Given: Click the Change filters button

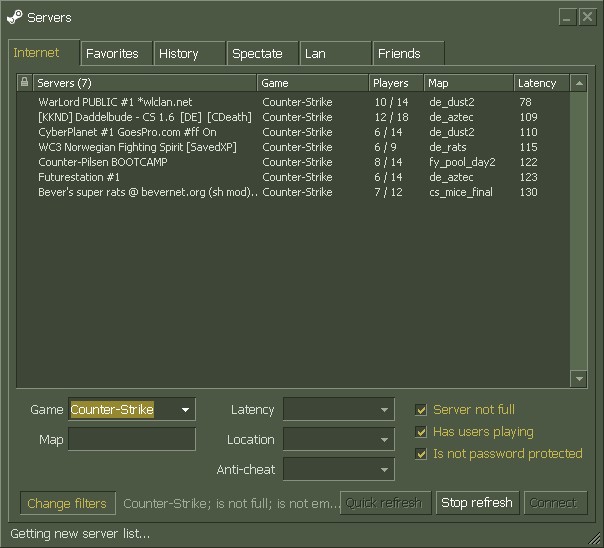Looking at the screenshot, I should click(67, 503).
